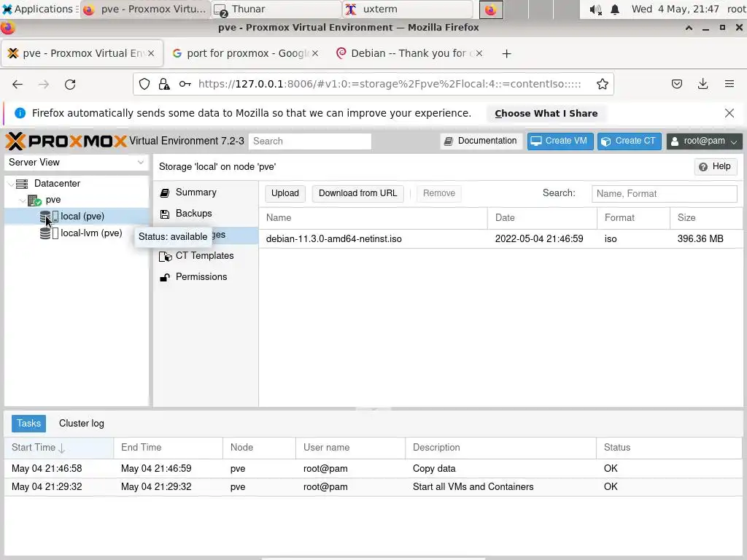
Task: Open the Firefox hamburger menu
Action: point(729,85)
